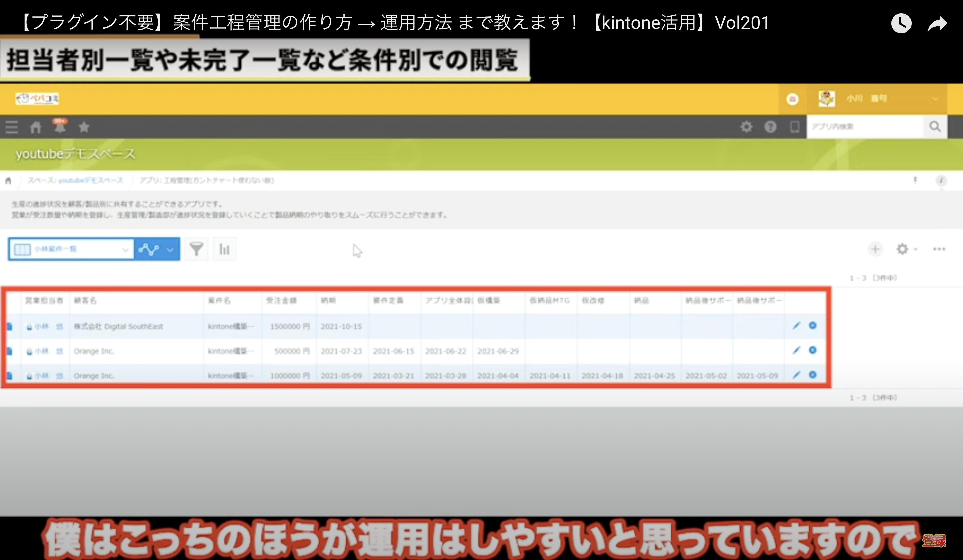Click the YouTube share arrow icon
The image size is (963, 560).
pyautogui.click(x=937, y=24)
